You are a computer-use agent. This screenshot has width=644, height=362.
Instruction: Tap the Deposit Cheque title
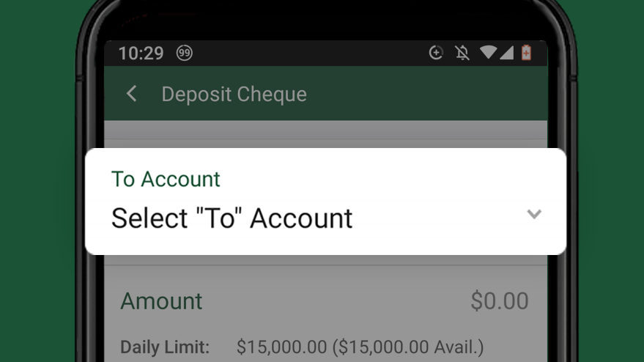(234, 94)
